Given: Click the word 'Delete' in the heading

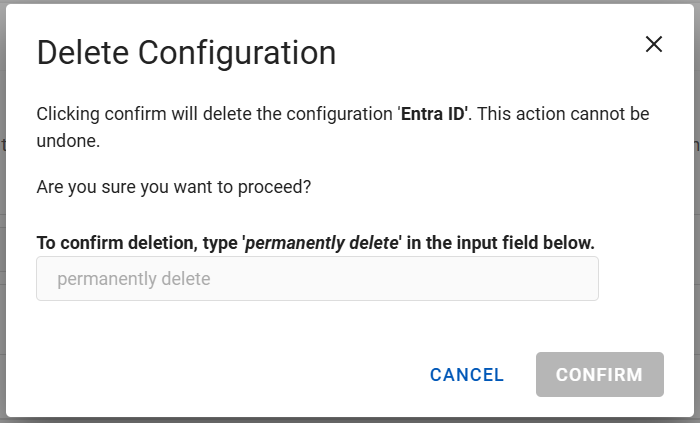Looking at the screenshot, I should [82, 53].
